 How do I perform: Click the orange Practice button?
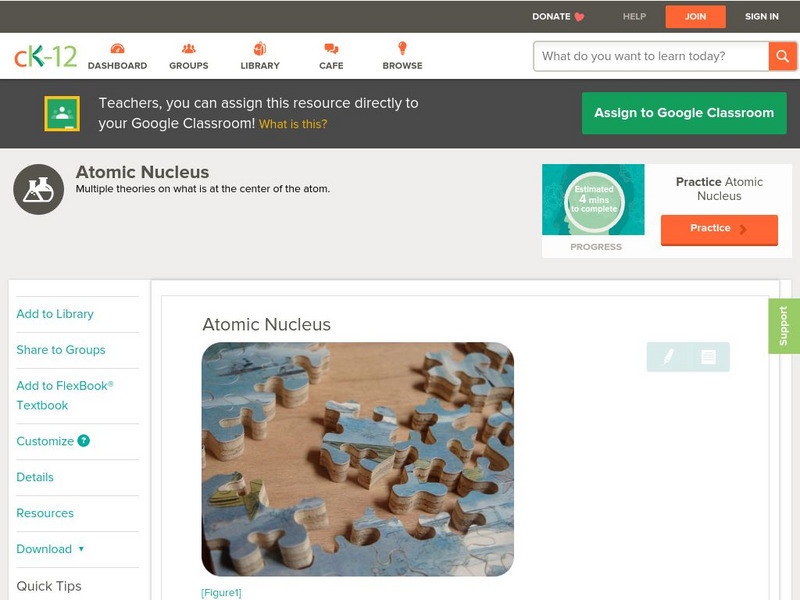click(719, 229)
